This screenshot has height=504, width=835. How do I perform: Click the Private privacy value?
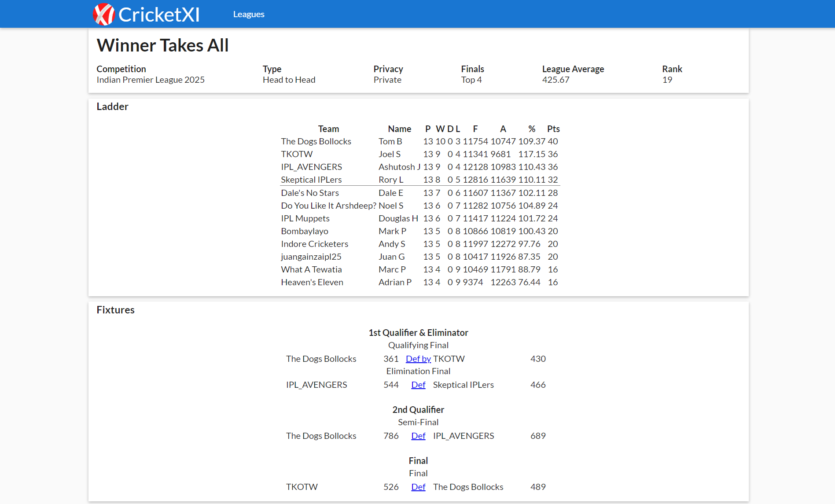pos(387,80)
